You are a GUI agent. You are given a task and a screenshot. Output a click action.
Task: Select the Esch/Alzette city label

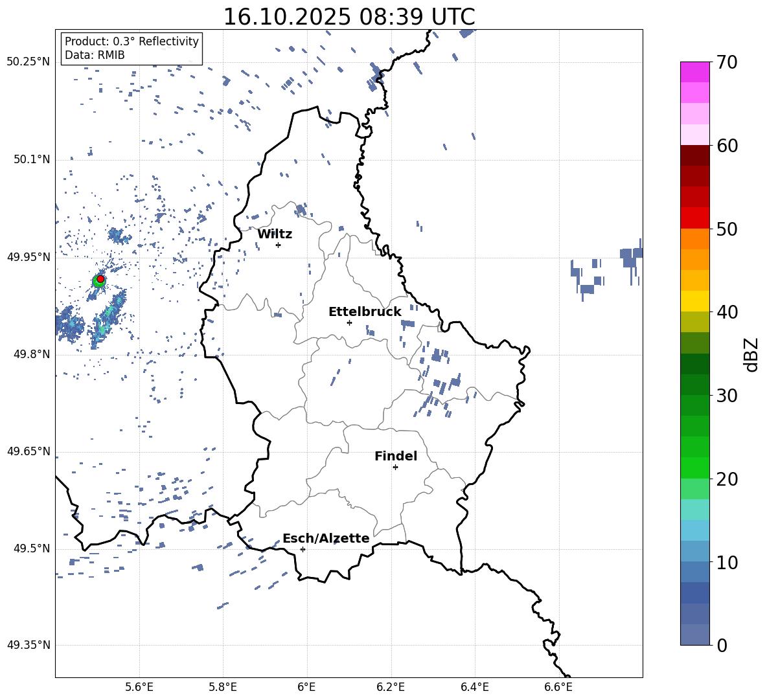(x=326, y=538)
